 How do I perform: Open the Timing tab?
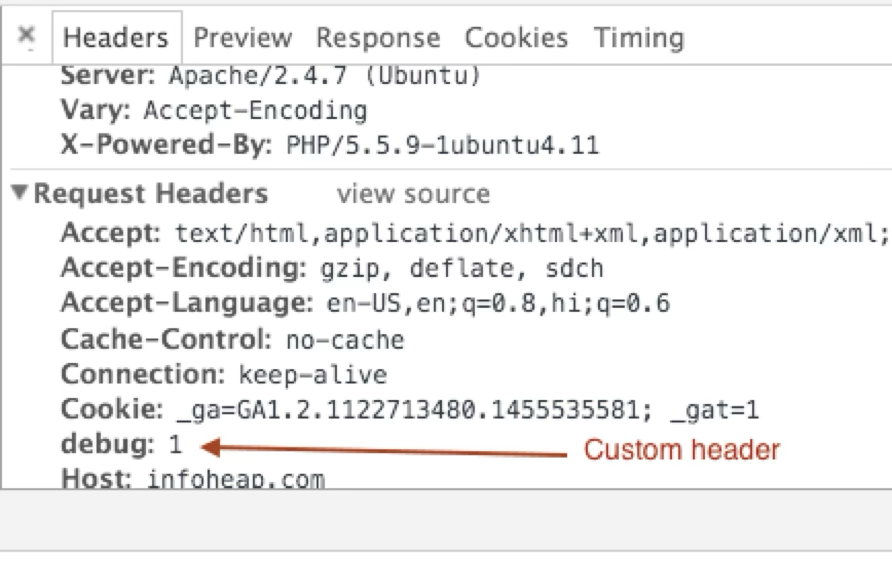click(639, 38)
